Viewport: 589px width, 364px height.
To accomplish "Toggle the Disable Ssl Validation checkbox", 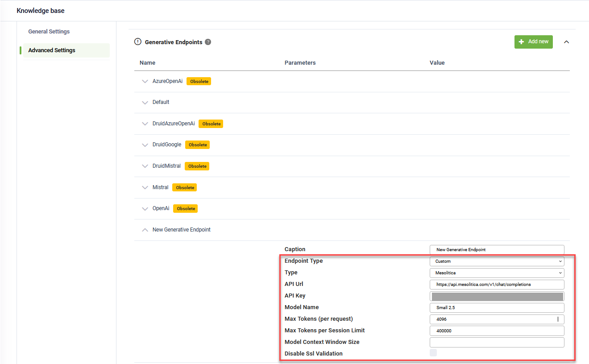I will point(433,353).
